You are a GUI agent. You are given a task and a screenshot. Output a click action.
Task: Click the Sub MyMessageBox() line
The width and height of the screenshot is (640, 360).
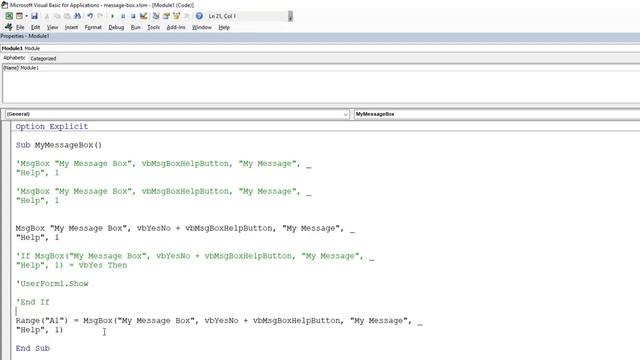pyautogui.click(x=59, y=145)
